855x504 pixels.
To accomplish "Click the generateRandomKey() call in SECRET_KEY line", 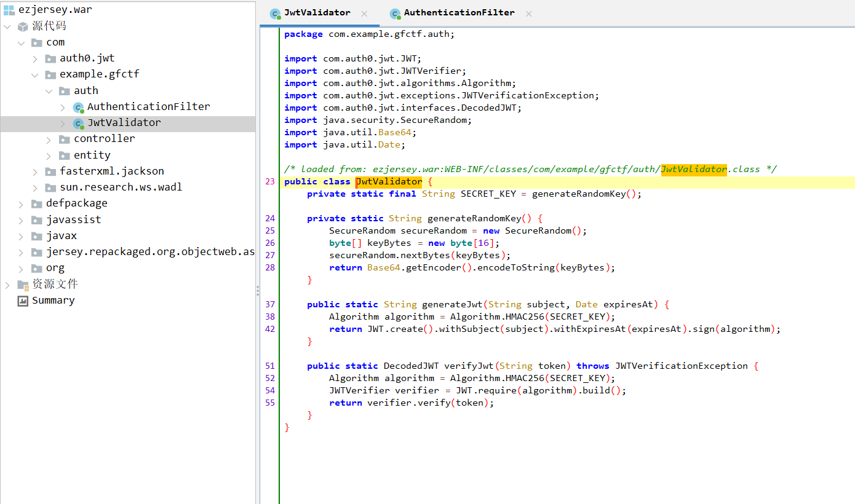I will point(587,194).
